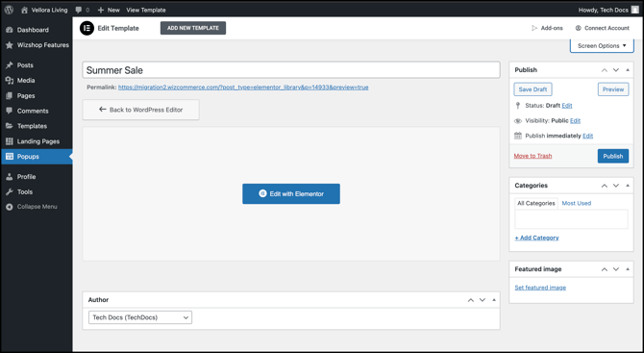The image size is (644, 353).
Task: Click the status key icon
Action: point(517,106)
